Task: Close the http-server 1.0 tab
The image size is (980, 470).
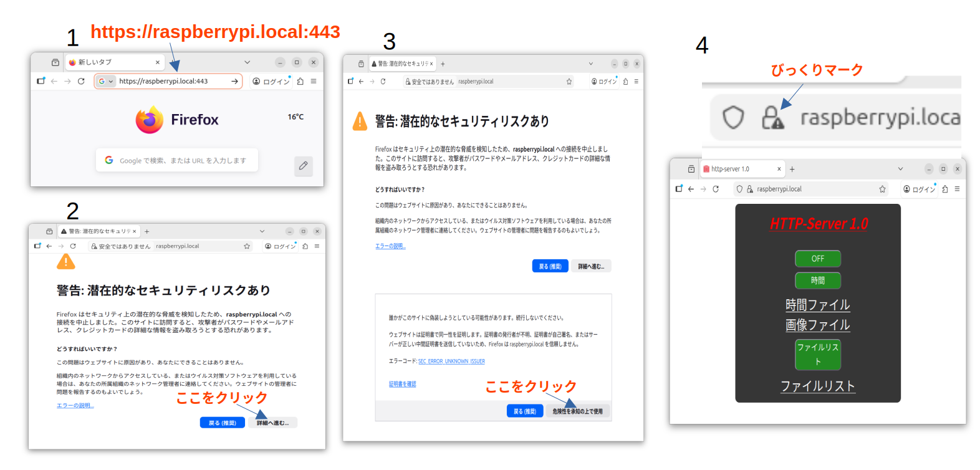Action: pos(779,169)
